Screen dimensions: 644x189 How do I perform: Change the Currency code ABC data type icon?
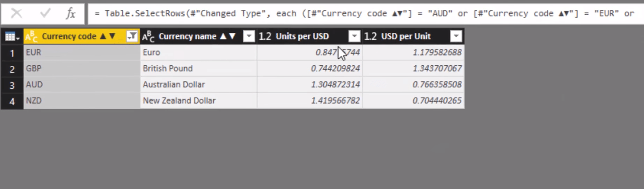coord(31,36)
